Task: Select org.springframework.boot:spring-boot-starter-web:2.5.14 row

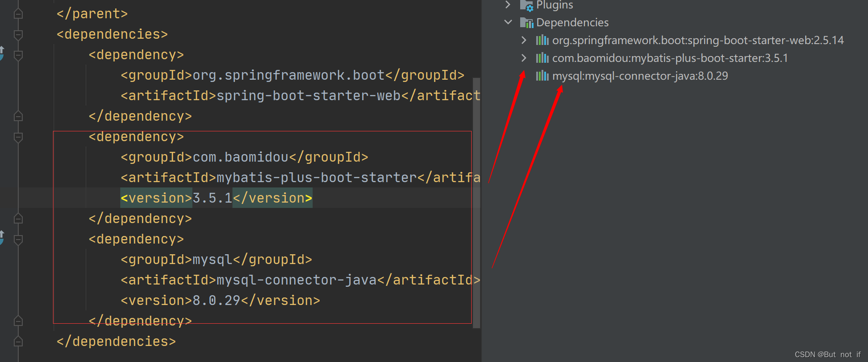Action: click(x=698, y=40)
